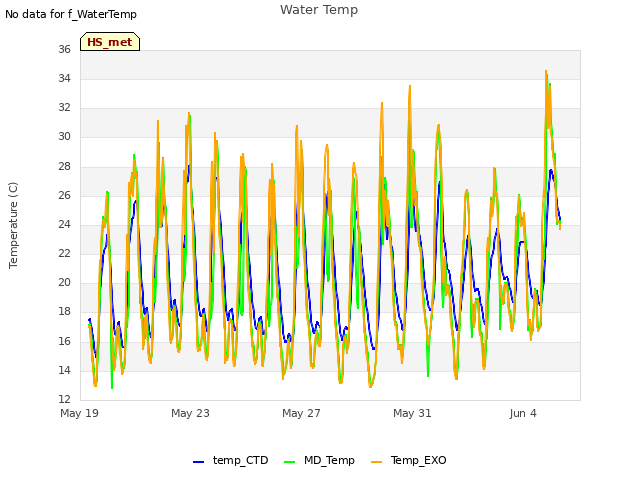The height and width of the screenshot is (480, 640).
Task: Click the green MD_Temp legend swatch
Action: coord(289,462)
